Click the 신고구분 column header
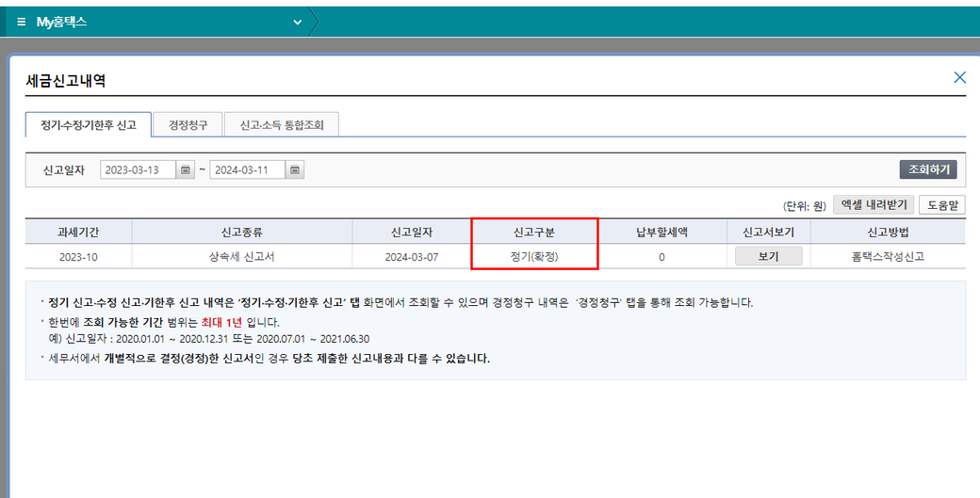Screen dimensions: 980x498 534,232
